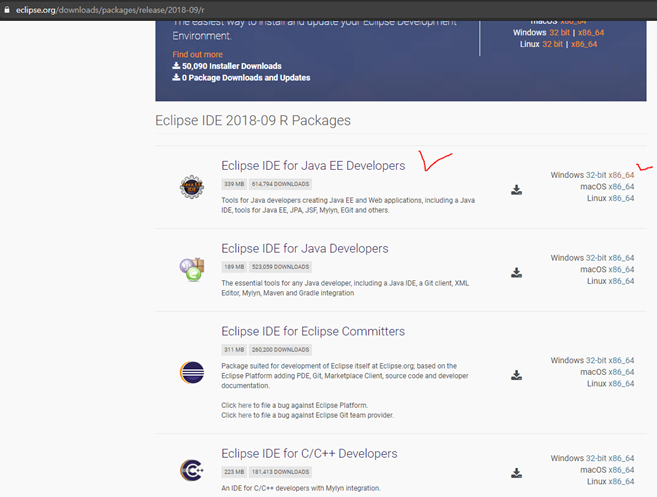Click the C/C++ package download icon

[x=516, y=473]
